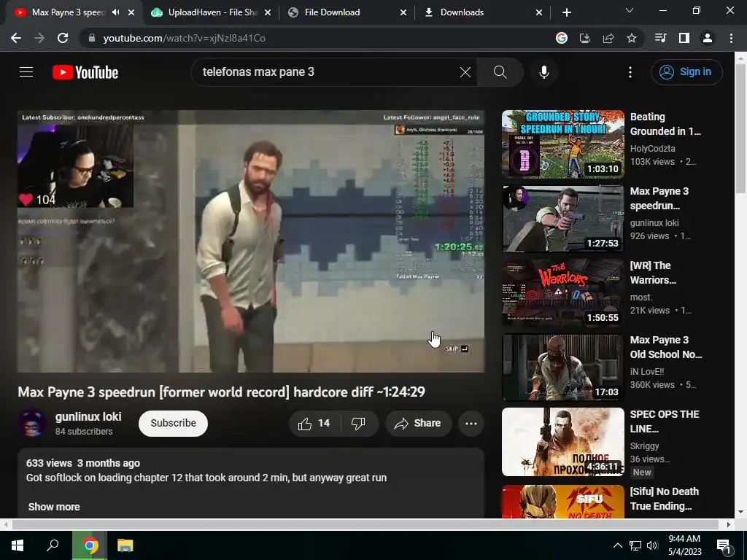Go to the YouTube home logo
This screenshot has height=560, width=747.
[85, 72]
